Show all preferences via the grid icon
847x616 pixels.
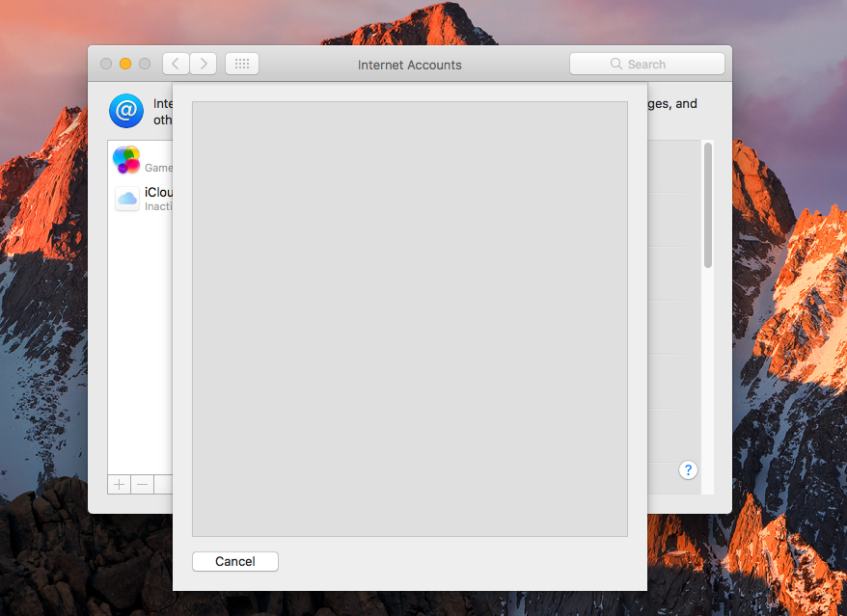[242, 65]
